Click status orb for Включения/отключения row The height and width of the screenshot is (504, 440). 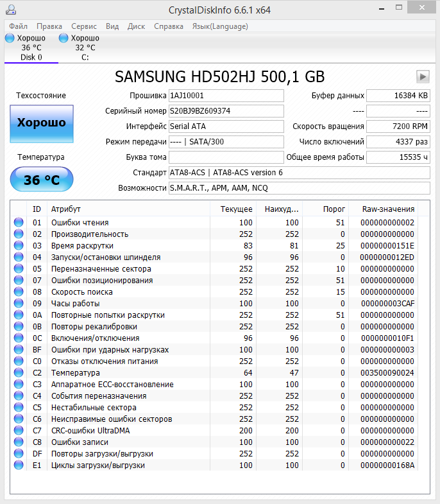19,338
